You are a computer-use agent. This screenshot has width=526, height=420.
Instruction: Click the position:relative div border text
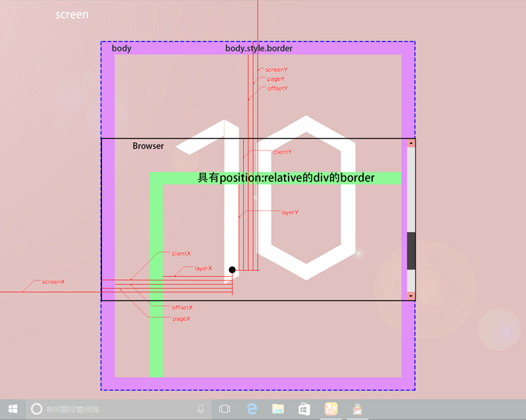coord(286,178)
